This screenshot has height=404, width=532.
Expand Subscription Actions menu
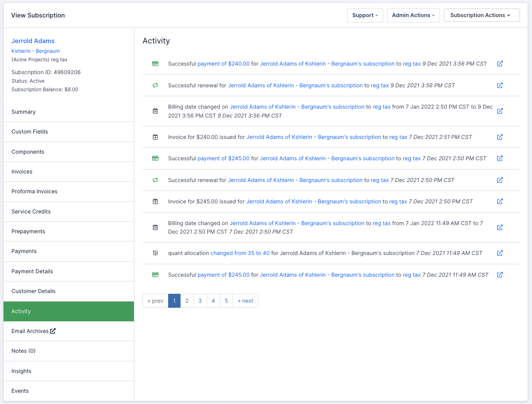click(481, 15)
